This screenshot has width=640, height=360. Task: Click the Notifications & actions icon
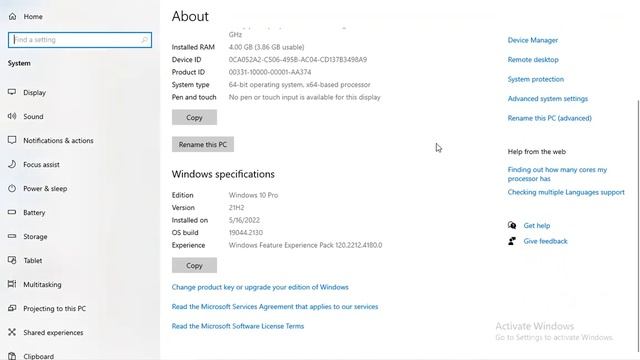[x=12, y=140]
